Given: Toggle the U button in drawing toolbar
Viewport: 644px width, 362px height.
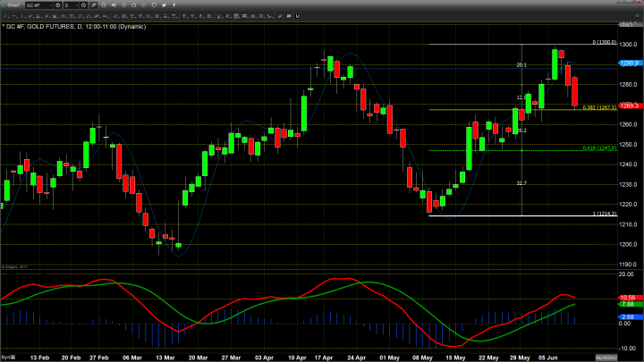Looking at the screenshot, I should 297,16.
